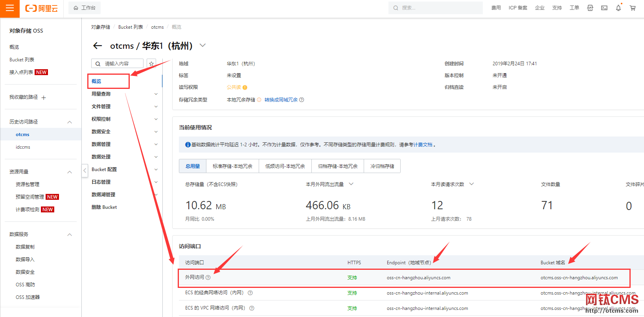Open OSS 高防 in sidebar
The height and width of the screenshot is (317, 644).
tap(25, 284)
